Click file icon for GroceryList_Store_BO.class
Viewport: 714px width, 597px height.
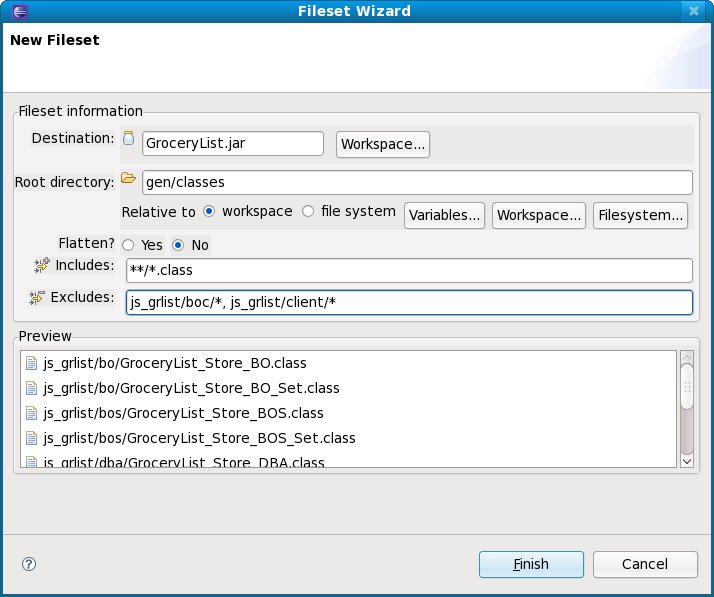(31, 362)
